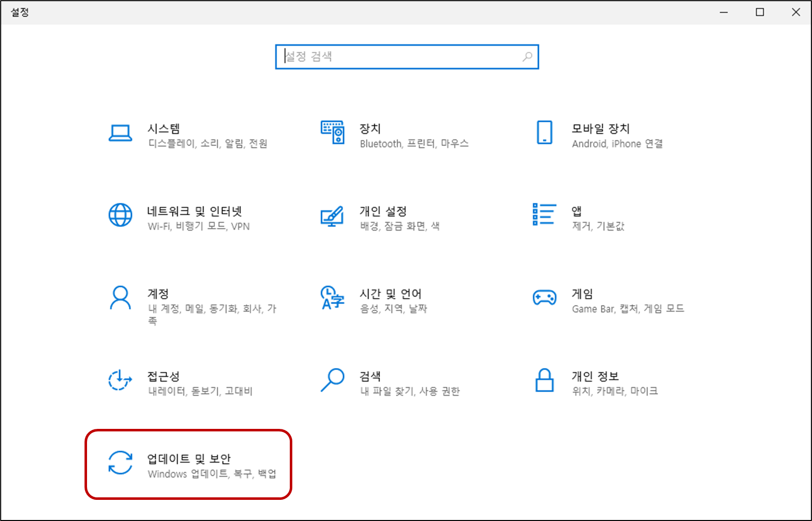
Task: Open the 게임 gamepad icon
Action: (x=544, y=298)
